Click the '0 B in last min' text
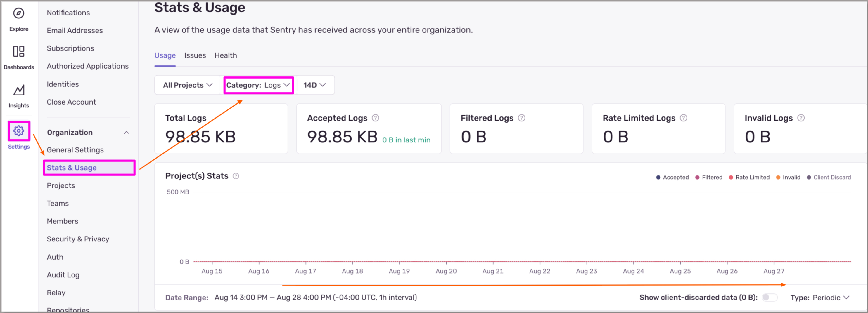 [x=406, y=140]
